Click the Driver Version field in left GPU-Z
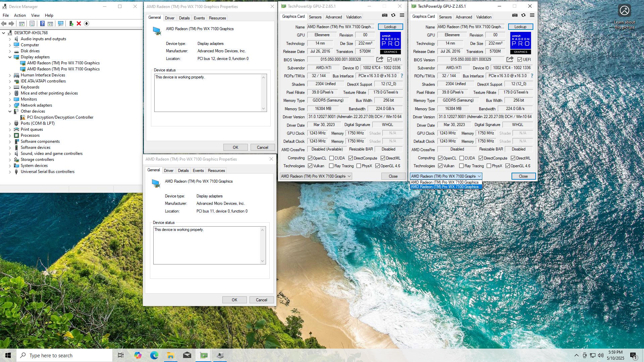 (355, 117)
